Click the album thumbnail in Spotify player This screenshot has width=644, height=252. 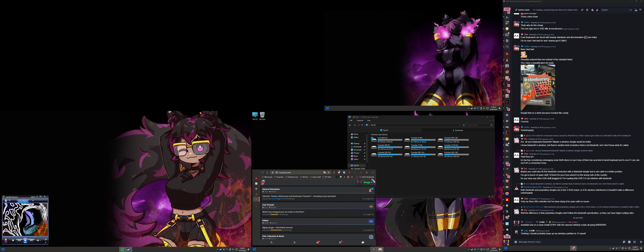(6, 240)
